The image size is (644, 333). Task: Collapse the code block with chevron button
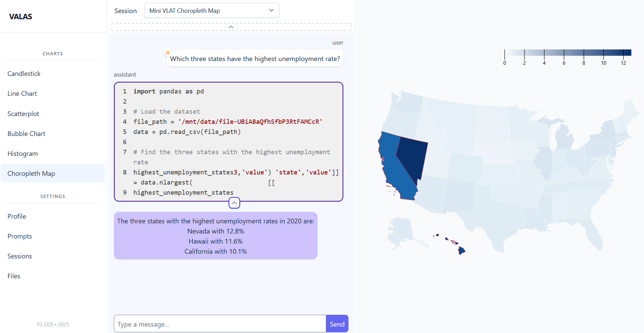click(x=234, y=203)
